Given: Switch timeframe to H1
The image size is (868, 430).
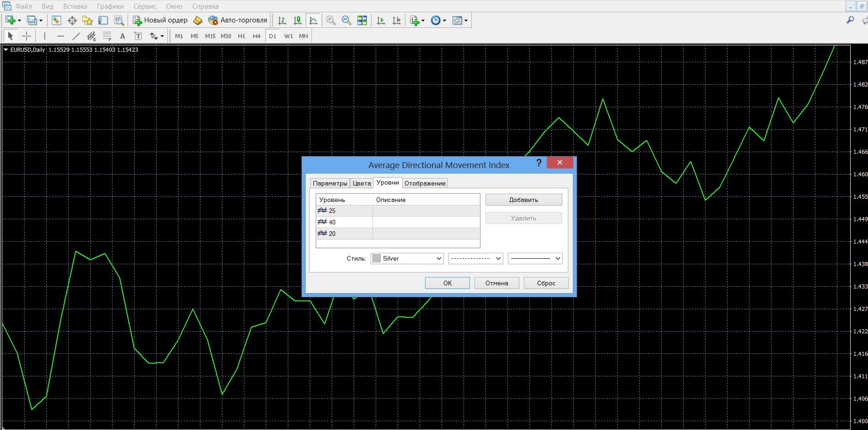Looking at the screenshot, I should [x=242, y=36].
